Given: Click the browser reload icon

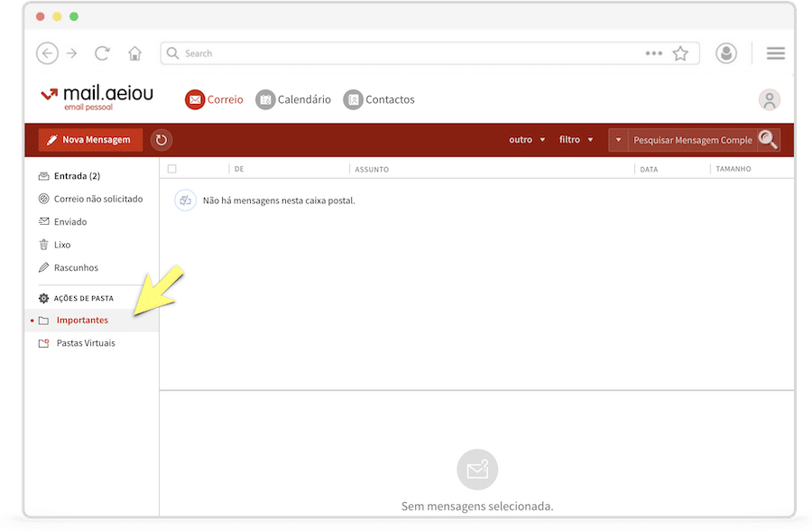Looking at the screenshot, I should 102,54.
